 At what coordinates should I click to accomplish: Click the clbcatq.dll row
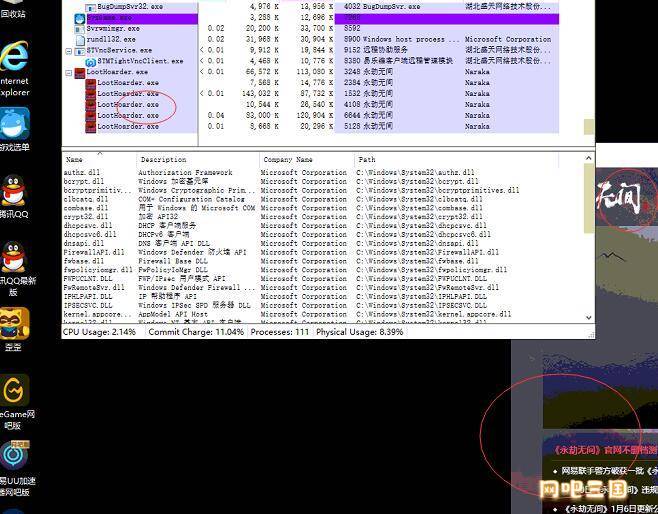(x=311, y=199)
